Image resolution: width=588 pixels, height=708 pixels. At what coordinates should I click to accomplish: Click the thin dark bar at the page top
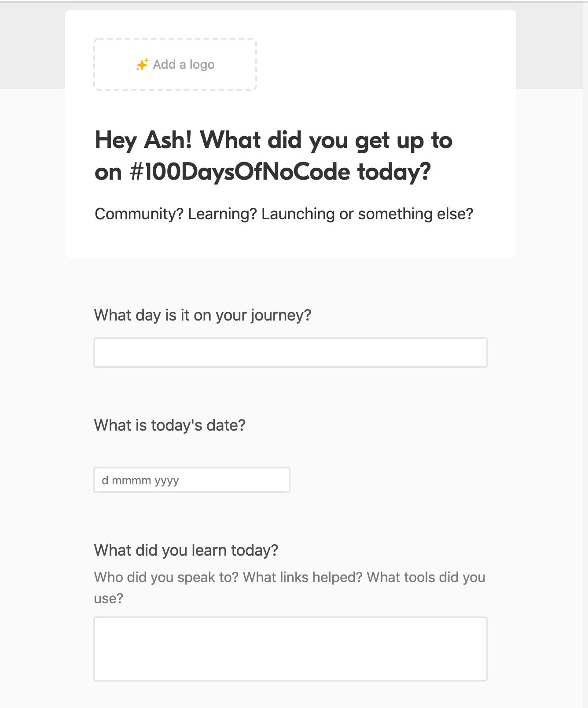click(294, 1)
